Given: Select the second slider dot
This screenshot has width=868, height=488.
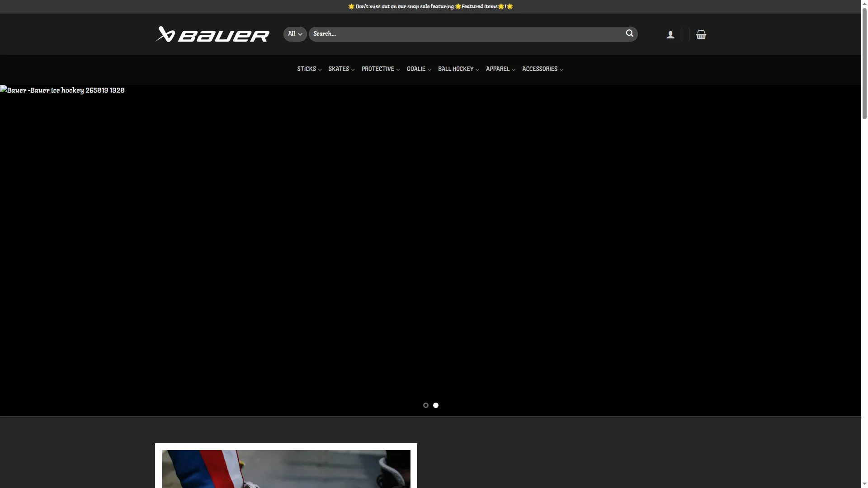Looking at the screenshot, I should click(436, 405).
